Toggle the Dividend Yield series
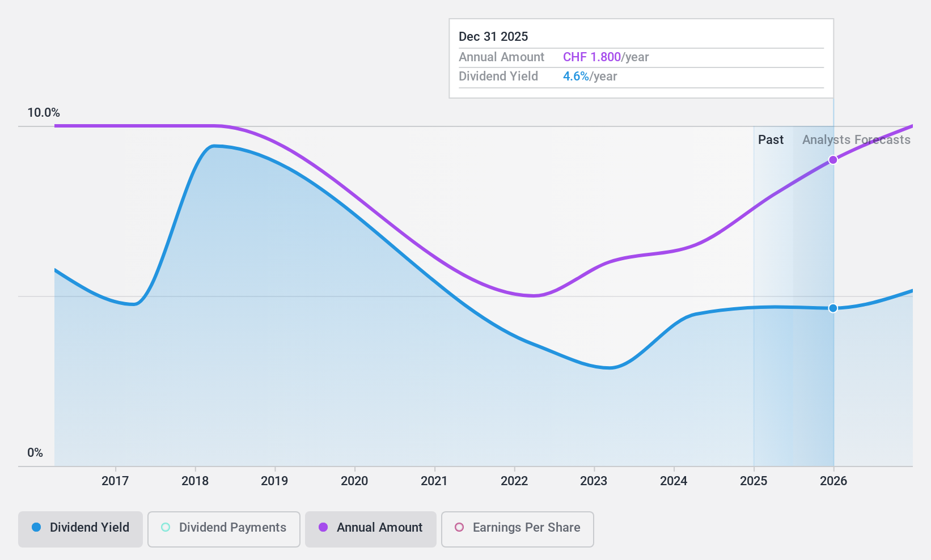Screen dimensions: 931x560 point(80,529)
